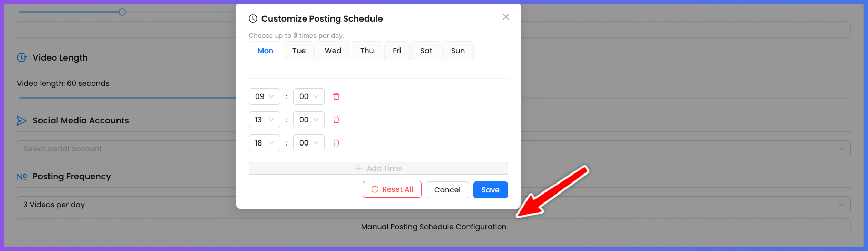Open the hour dropdown showing 13
Image resolution: width=868 pixels, height=251 pixels.
264,120
